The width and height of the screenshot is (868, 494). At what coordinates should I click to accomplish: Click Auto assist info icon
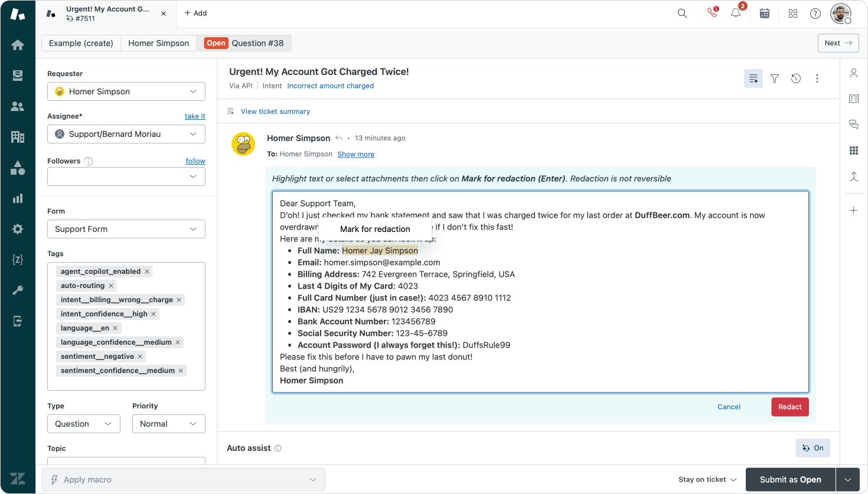(x=278, y=449)
